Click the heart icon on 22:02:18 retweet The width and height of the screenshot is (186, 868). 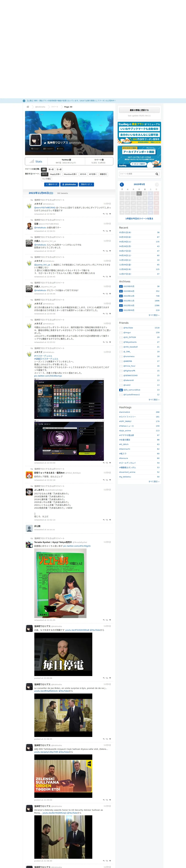(110, 480)
